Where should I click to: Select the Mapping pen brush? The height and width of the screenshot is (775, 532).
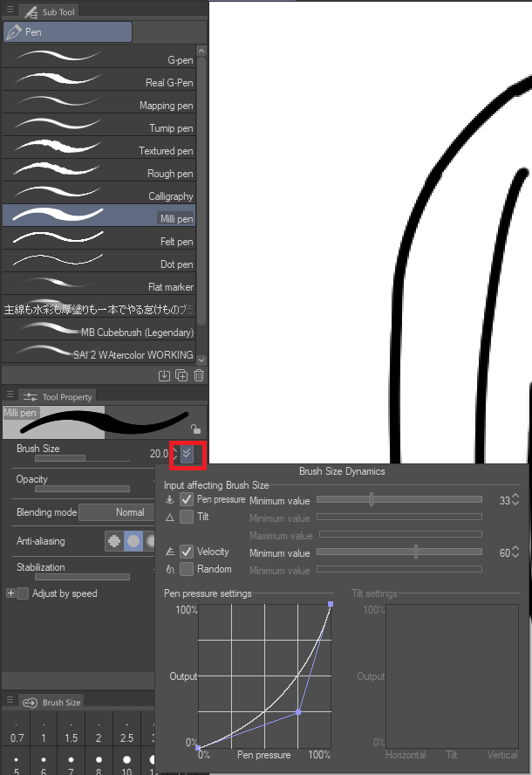tap(99, 102)
